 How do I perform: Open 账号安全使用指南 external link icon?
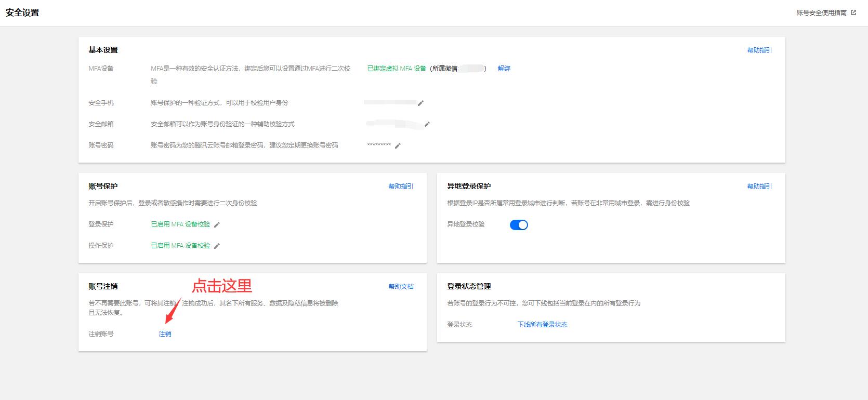coord(853,12)
